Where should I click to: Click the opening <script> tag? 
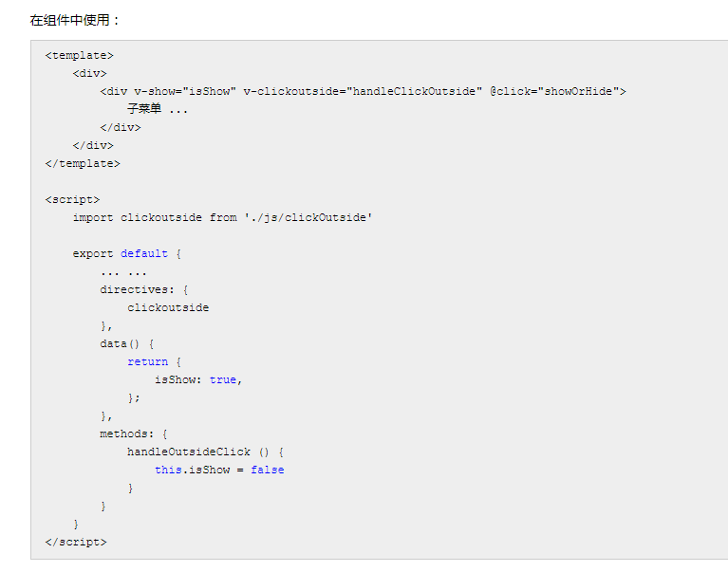(x=72, y=199)
